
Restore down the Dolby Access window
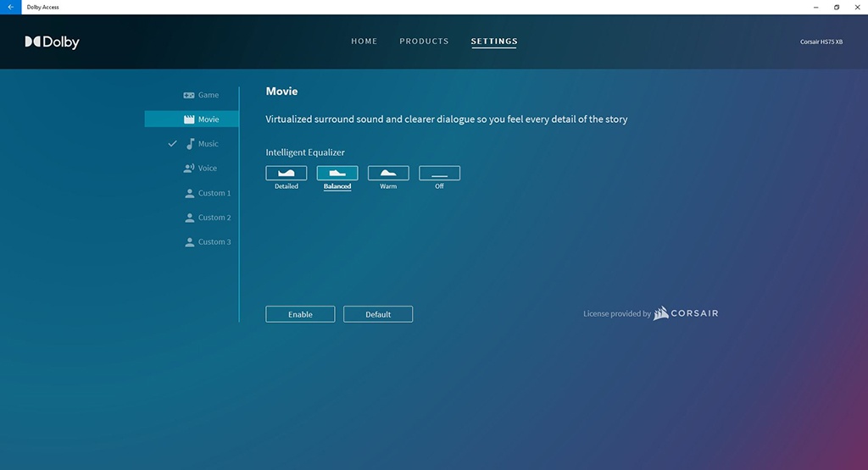(837, 7)
